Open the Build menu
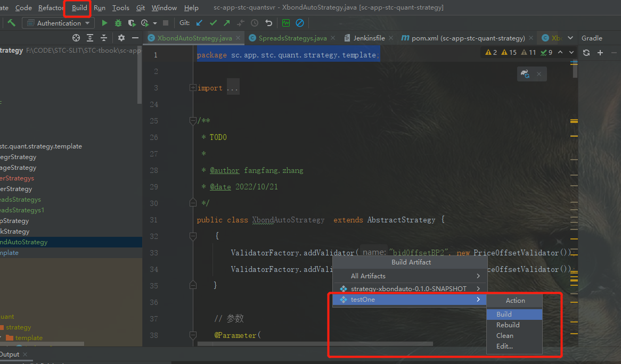 (79, 8)
